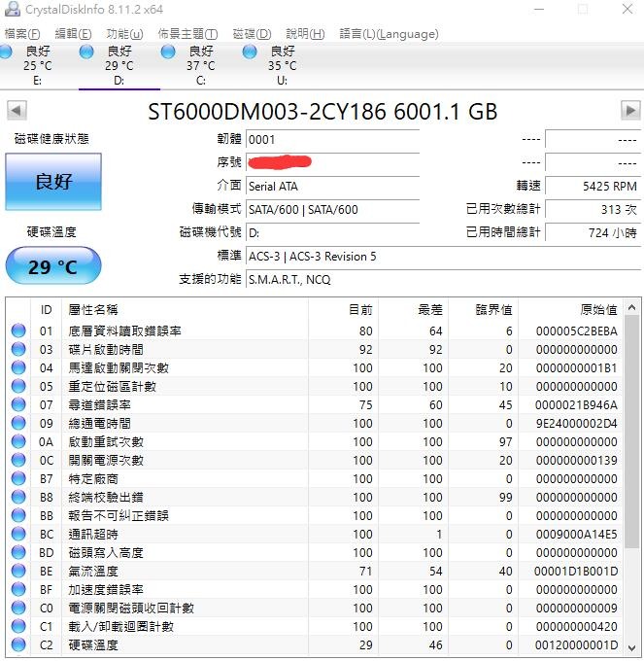
Task: Click status orb for attribute 05
Action: click(18, 386)
